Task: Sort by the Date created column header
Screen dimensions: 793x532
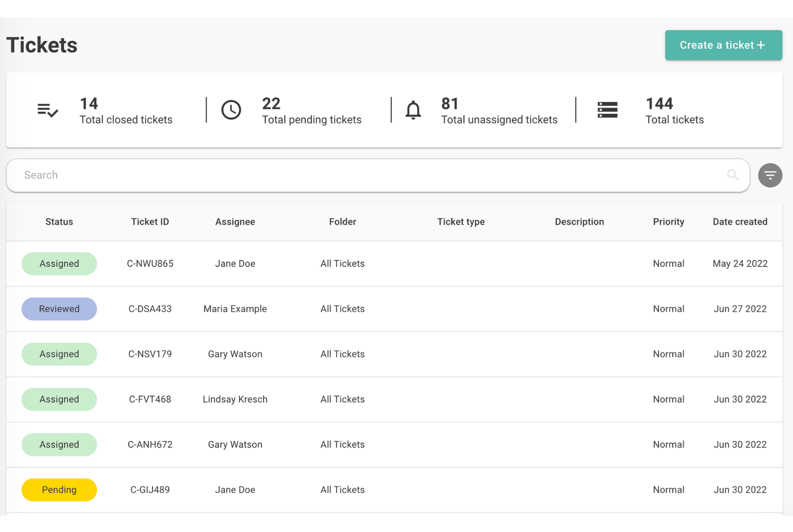Action: [x=740, y=222]
